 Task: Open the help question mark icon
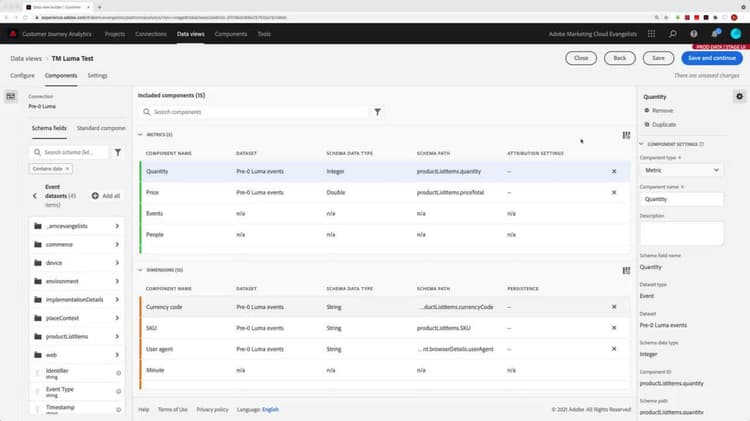point(694,34)
